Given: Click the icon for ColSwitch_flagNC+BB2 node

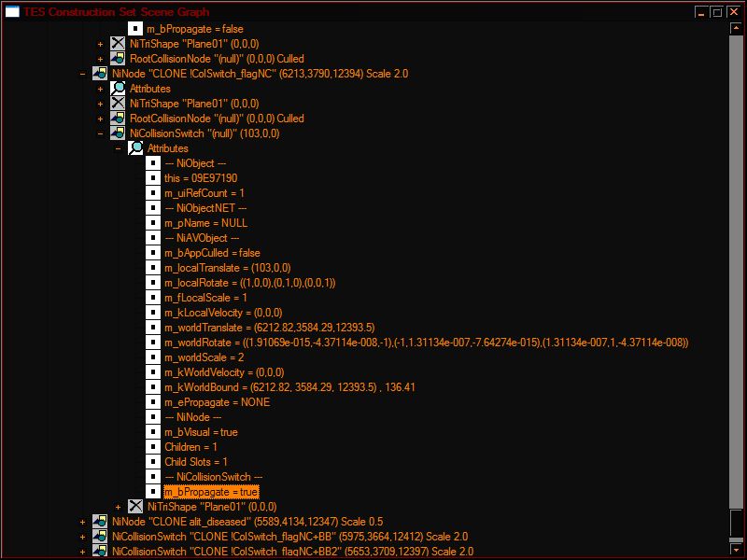Looking at the screenshot, I should click(x=100, y=551).
